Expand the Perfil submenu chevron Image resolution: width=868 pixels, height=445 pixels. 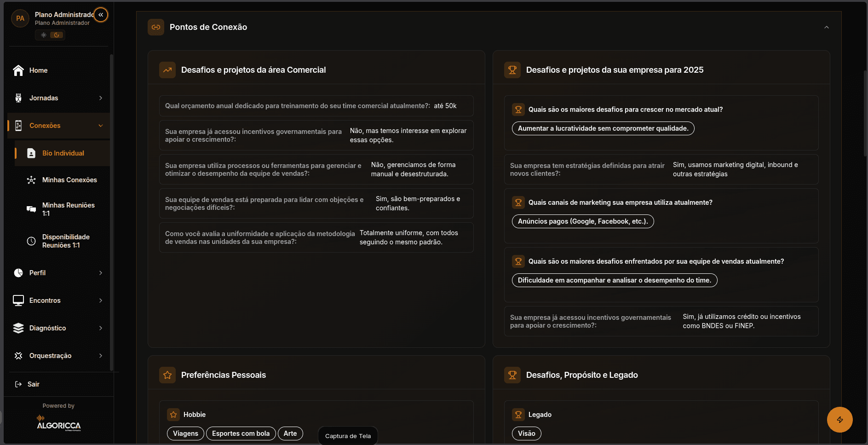click(x=101, y=273)
